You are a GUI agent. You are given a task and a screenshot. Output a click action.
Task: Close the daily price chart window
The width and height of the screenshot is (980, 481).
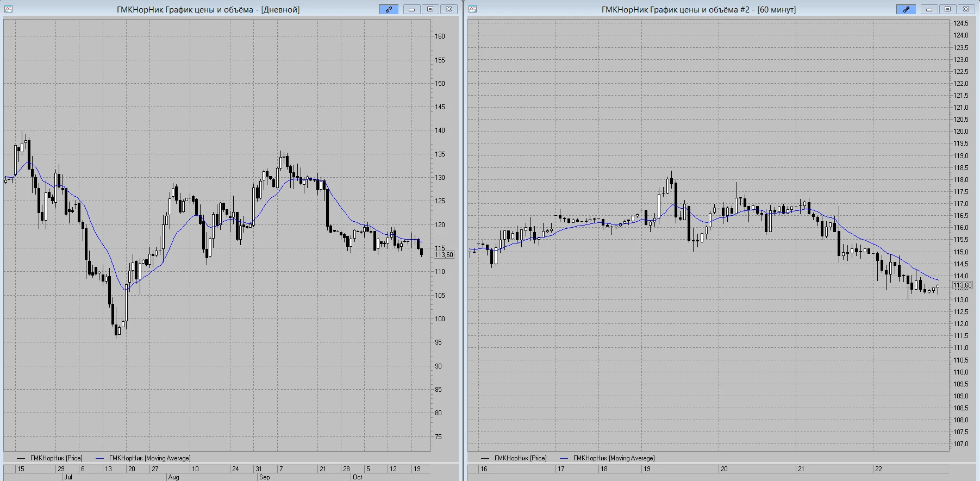point(449,9)
